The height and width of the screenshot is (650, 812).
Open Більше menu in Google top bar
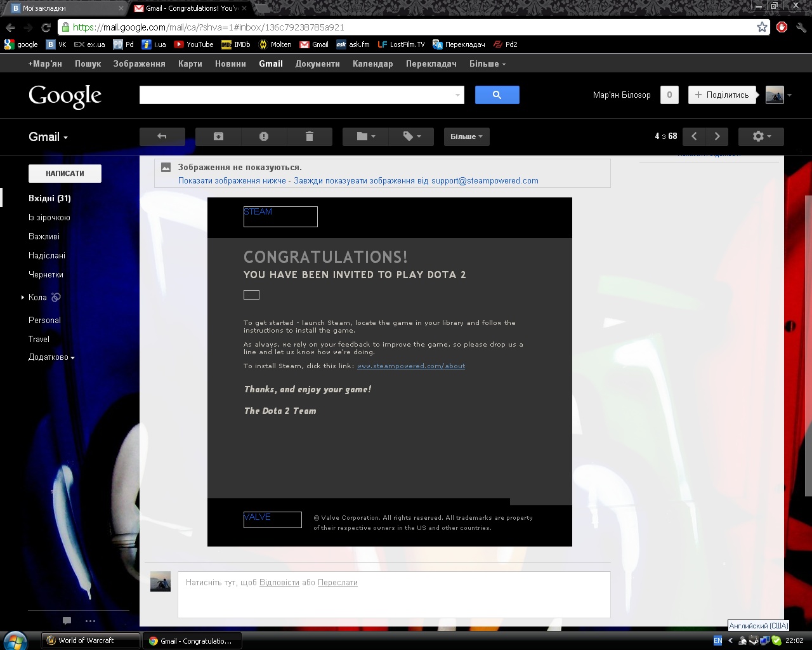click(x=487, y=64)
